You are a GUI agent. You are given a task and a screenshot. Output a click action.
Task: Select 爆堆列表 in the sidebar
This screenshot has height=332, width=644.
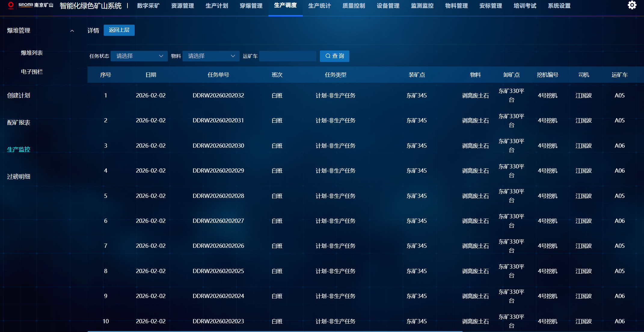32,53
